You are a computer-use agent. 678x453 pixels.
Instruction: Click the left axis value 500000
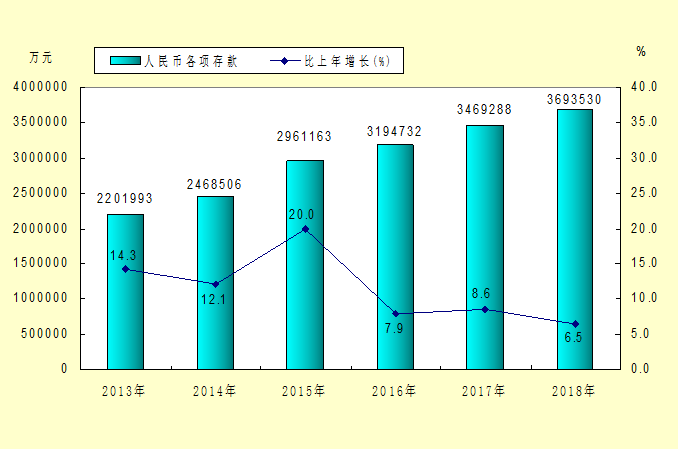click(x=45, y=334)
